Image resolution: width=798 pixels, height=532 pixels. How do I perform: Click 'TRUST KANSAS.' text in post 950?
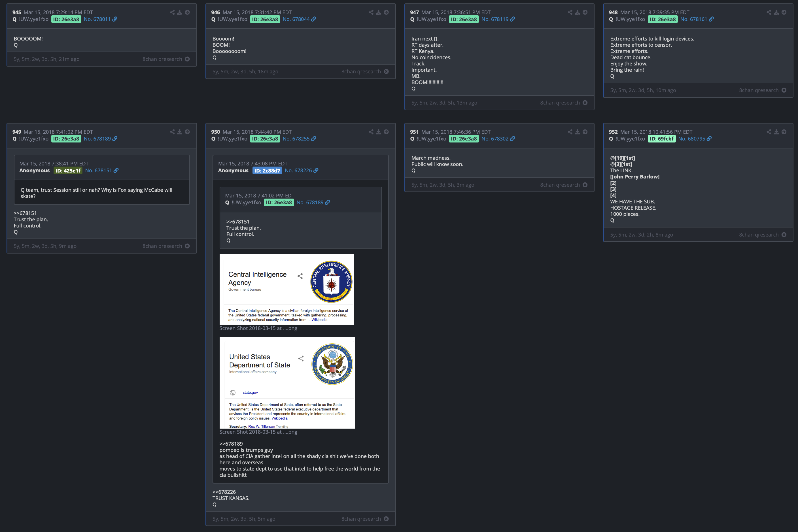231,498
